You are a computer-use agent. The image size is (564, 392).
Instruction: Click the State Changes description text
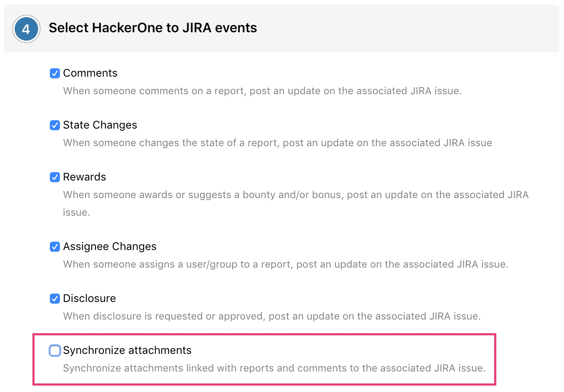(277, 143)
